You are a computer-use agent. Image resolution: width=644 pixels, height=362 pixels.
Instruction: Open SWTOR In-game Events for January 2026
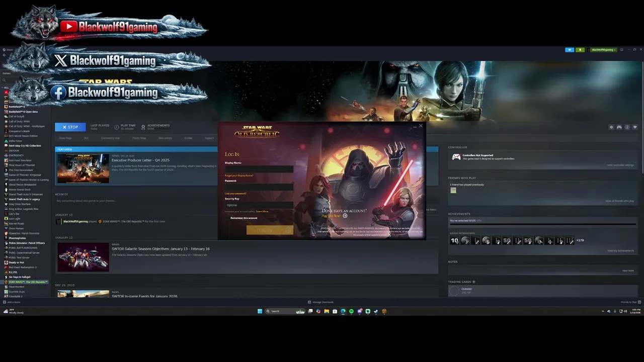144,296
